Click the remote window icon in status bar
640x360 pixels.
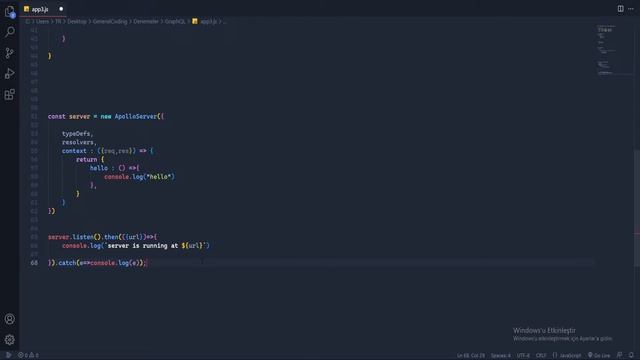tap(8, 355)
